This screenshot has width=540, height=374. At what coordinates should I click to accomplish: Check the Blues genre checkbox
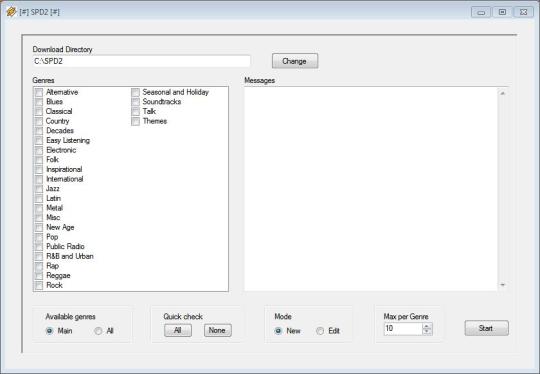[x=39, y=102]
